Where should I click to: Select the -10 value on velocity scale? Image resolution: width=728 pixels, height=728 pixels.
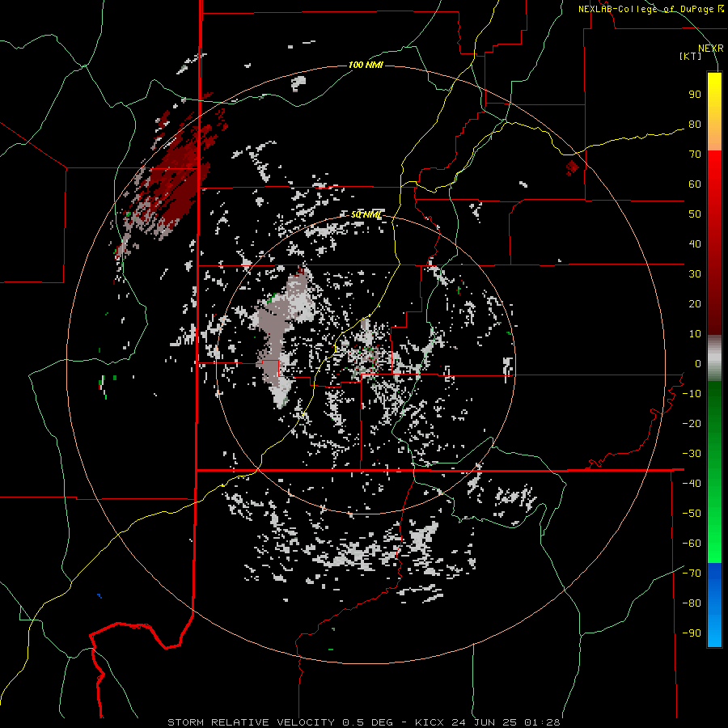click(692, 394)
